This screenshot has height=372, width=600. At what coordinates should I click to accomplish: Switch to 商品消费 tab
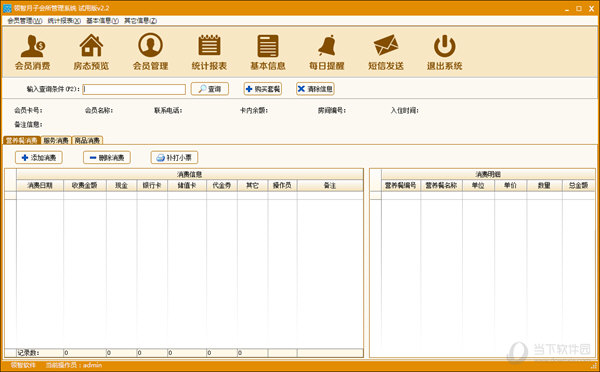pos(87,140)
